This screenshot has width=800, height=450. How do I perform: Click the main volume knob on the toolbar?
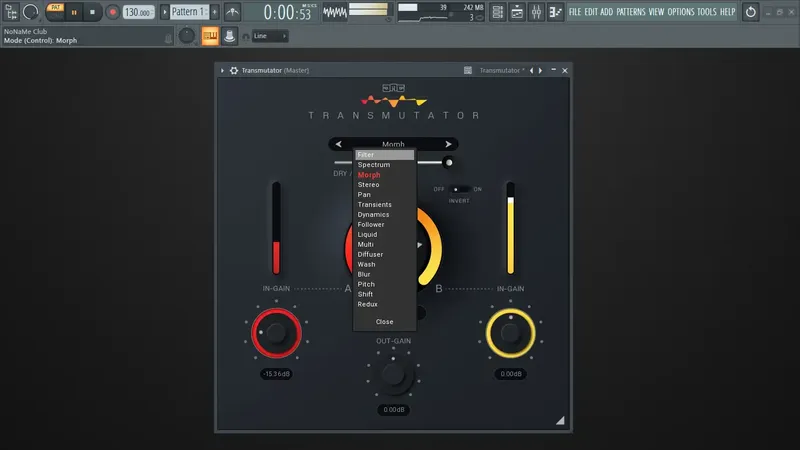click(31, 11)
